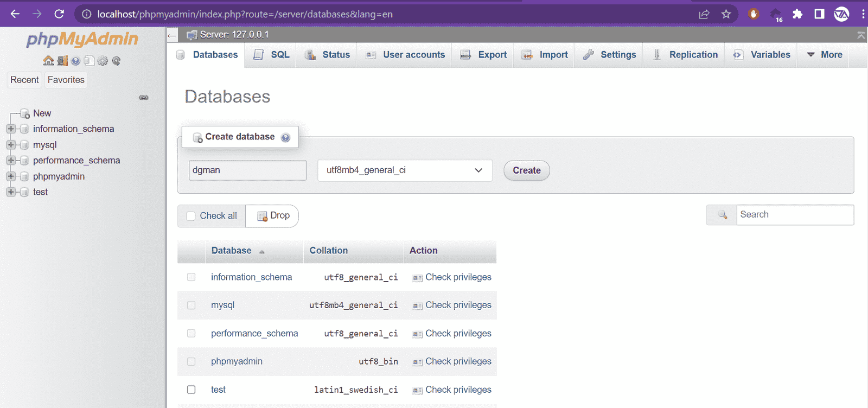Screen dimensions: 868x408
Task: Open phpMyAdmin documentation question-mark icon in sidebar
Action: 76,61
